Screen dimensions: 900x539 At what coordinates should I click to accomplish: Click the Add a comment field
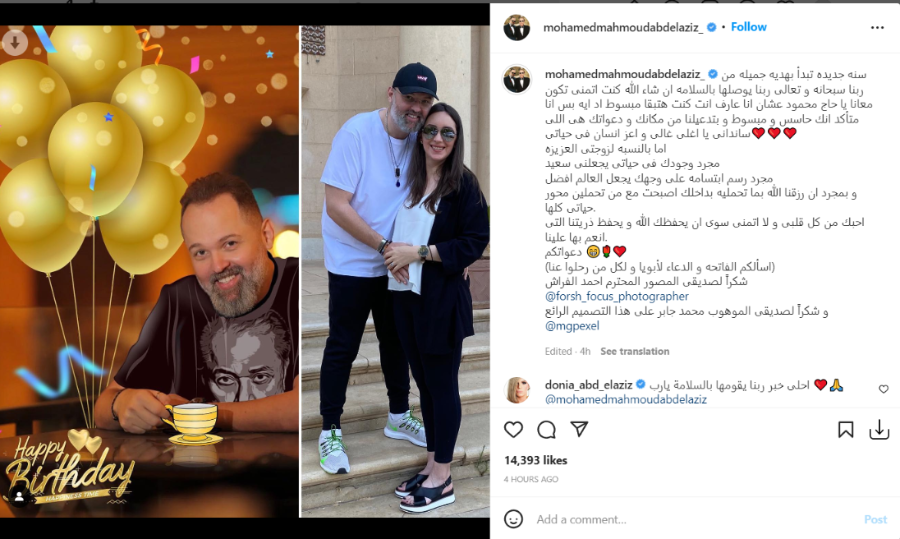tap(695, 519)
